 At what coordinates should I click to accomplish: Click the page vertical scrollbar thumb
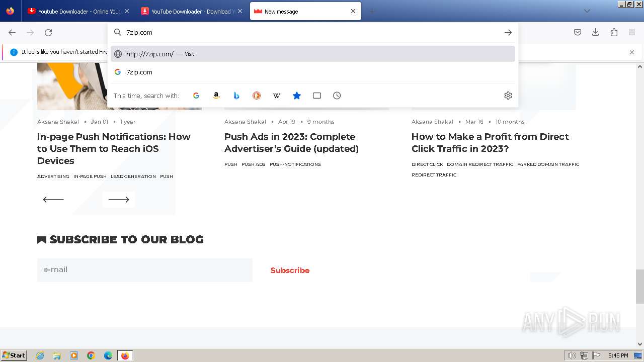tap(640, 287)
